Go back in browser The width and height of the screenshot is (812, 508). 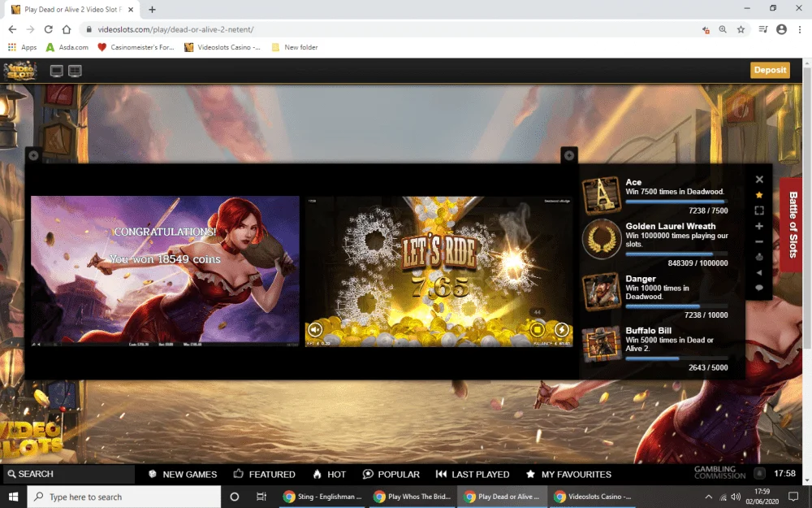click(12, 29)
